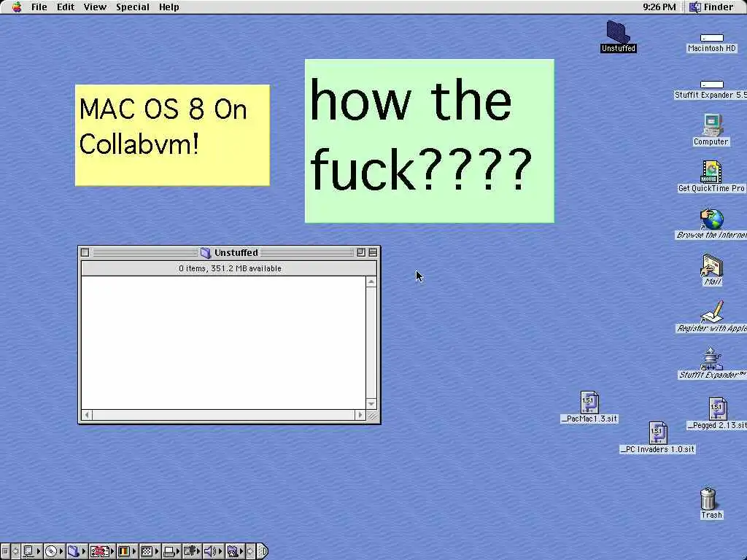
Task: Open the Special menu
Action: [133, 7]
